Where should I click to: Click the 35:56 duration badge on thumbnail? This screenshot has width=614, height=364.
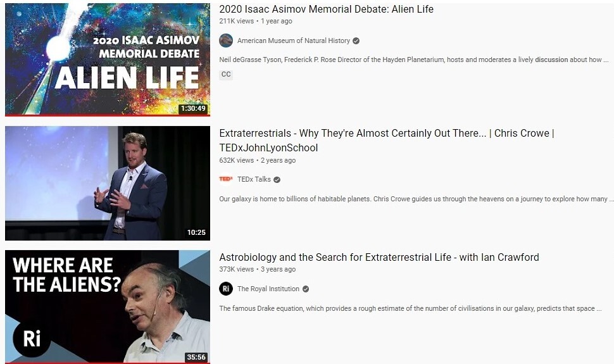click(x=196, y=357)
